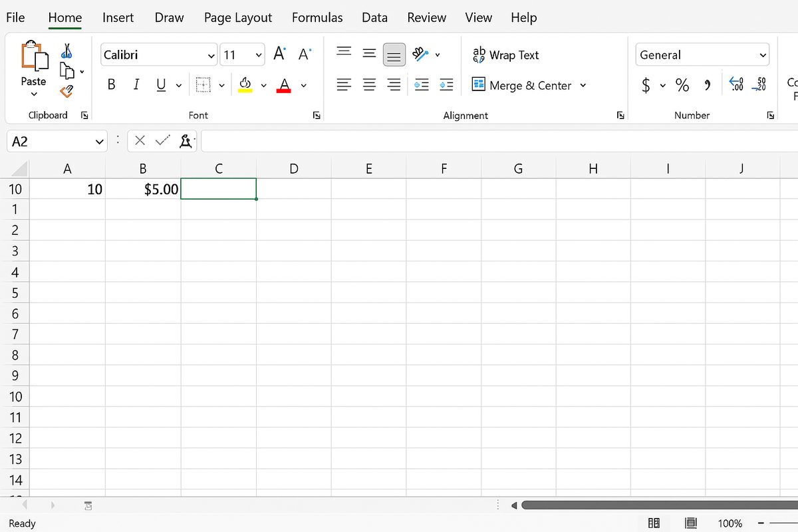Expand the Fill Color dropdown arrow
This screenshot has height=532, width=798.
tap(263, 85)
